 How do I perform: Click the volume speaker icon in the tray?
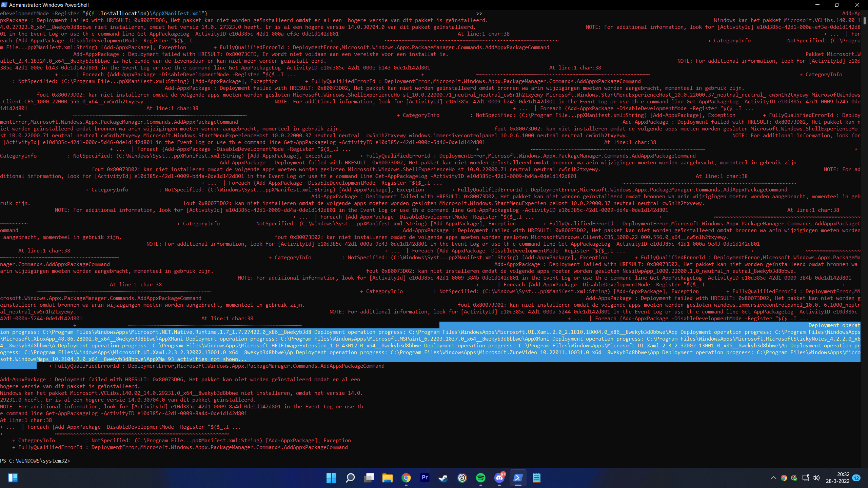tap(816, 478)
